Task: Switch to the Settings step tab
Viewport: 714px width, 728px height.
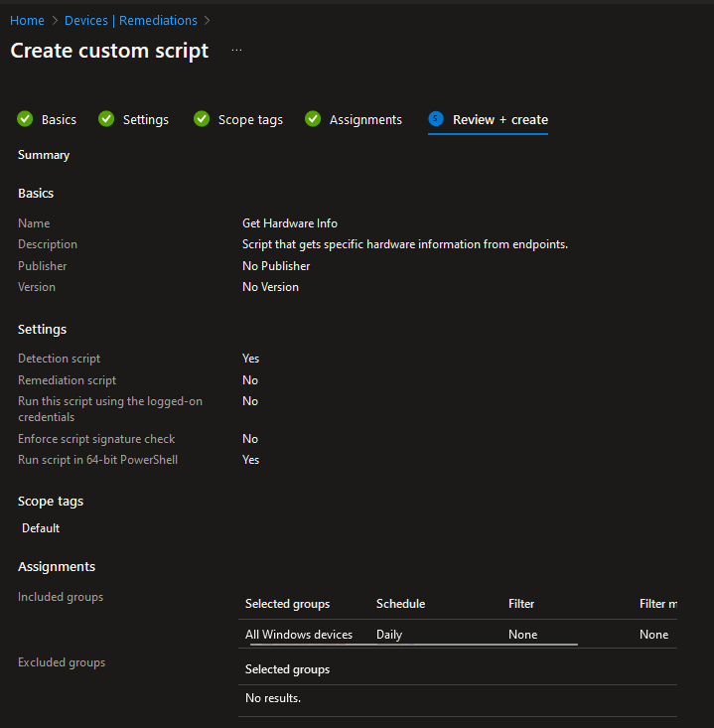Action: point(145,120)
